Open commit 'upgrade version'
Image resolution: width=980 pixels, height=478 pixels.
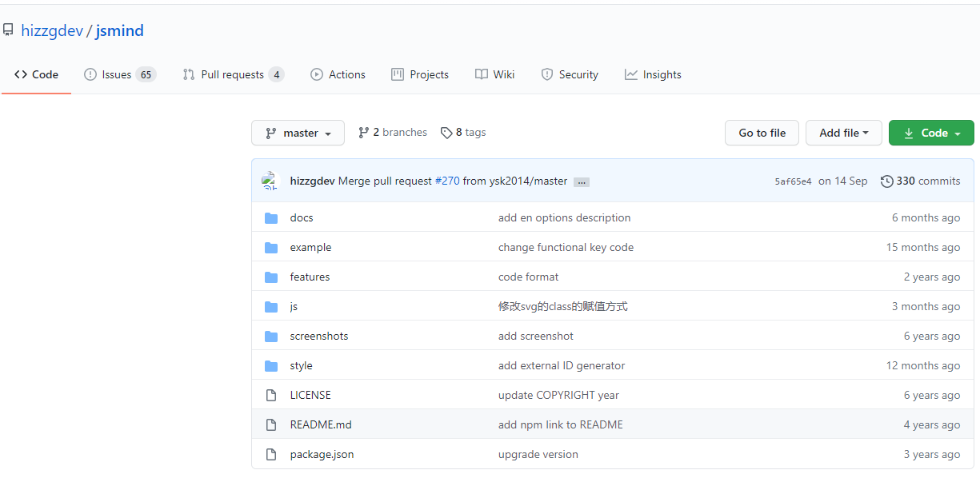(538, 454)
